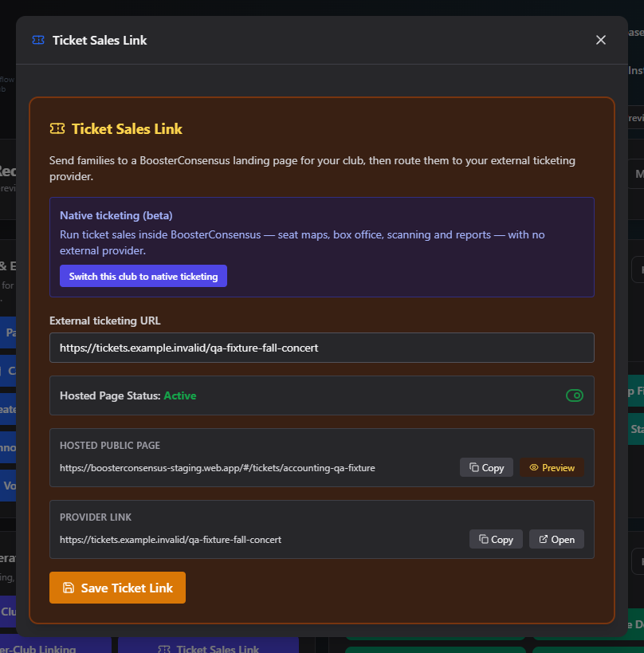The height and width of the screenshot is (653, 644).
Task: Close the Ticket Sales Link dialog
Action: click(x=600, y=40)
